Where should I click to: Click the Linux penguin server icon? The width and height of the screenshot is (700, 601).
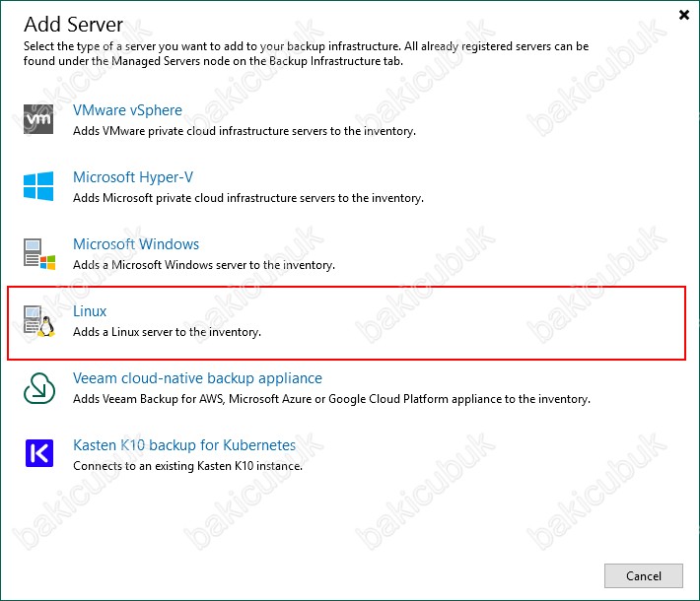point(39,321)
